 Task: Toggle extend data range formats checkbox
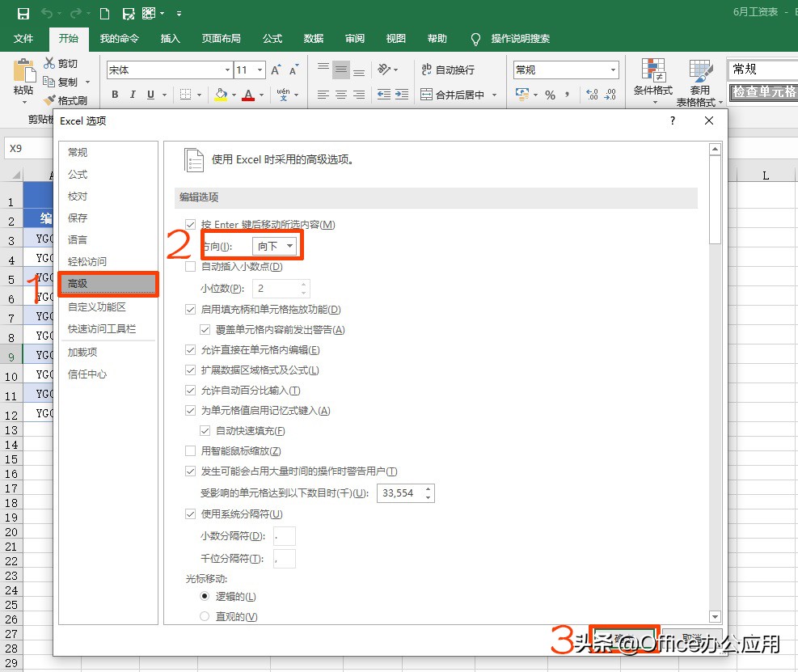(190, 370)
